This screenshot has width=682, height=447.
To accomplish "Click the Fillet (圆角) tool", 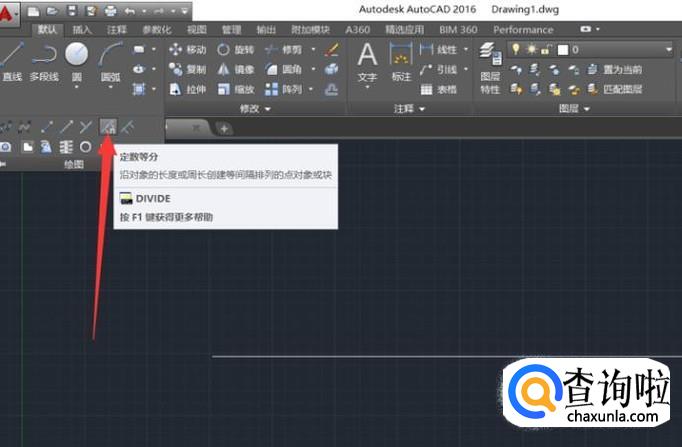I will pyautogui.click(x=283, y=69).
